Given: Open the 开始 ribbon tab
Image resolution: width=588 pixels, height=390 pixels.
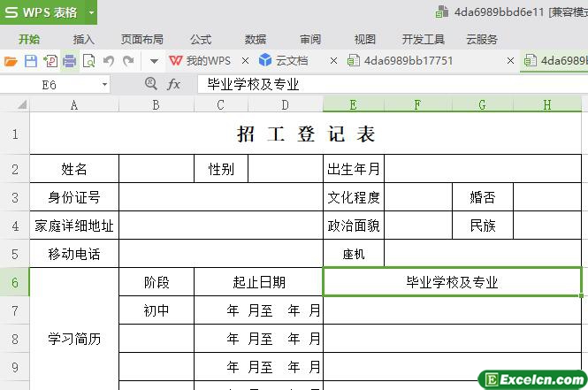Looking at the screenshot, I should click(29, 40).
